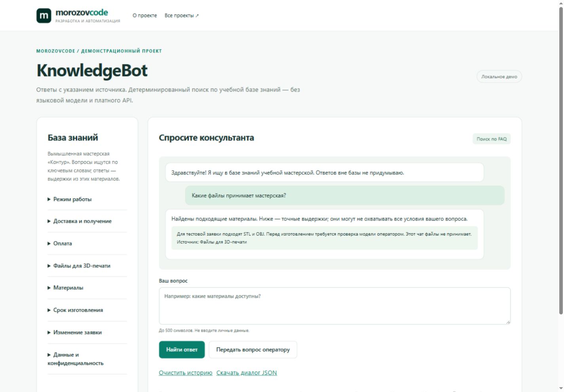Expand "Изменение заявки" section
This screenshot has height=392, width=564.
coord(87,332)
